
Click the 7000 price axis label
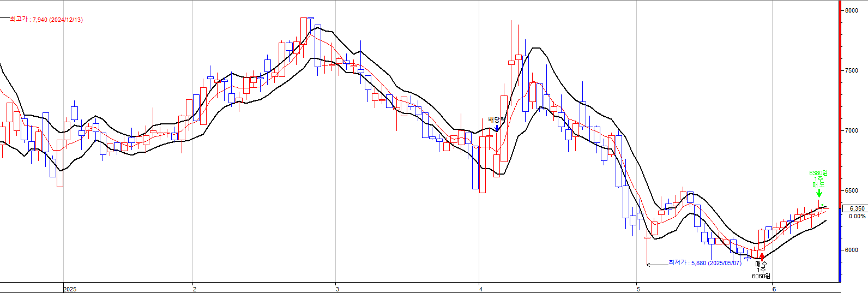[852, 130]
